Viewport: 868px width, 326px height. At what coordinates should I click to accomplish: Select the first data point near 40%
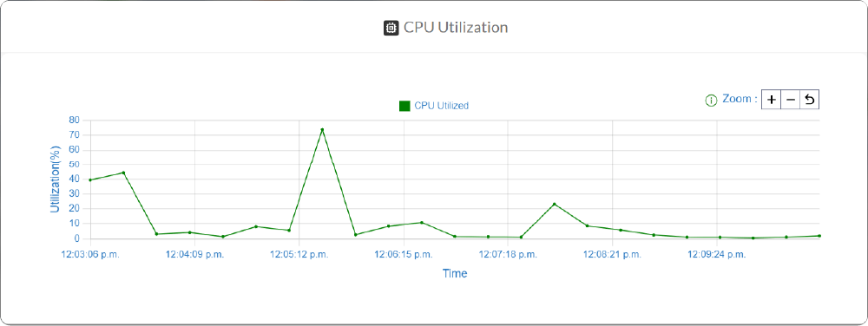tap(90, 180)
